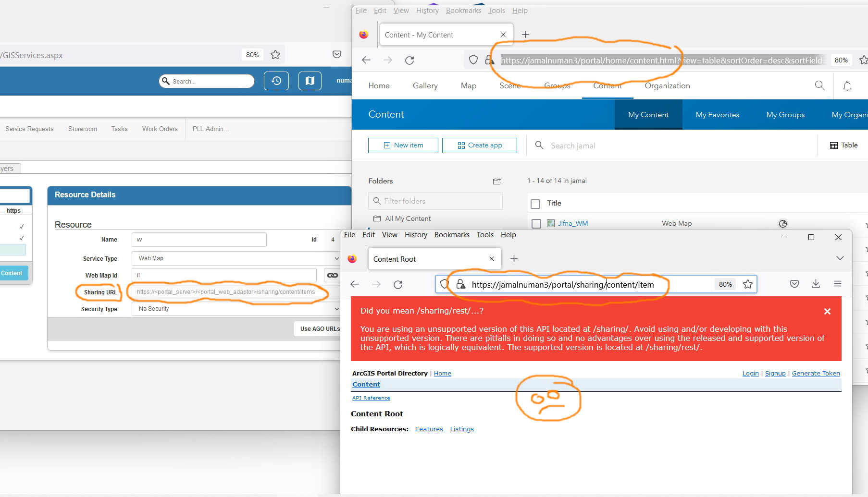Open the notifications bell in the portal header

coord(847,85)
